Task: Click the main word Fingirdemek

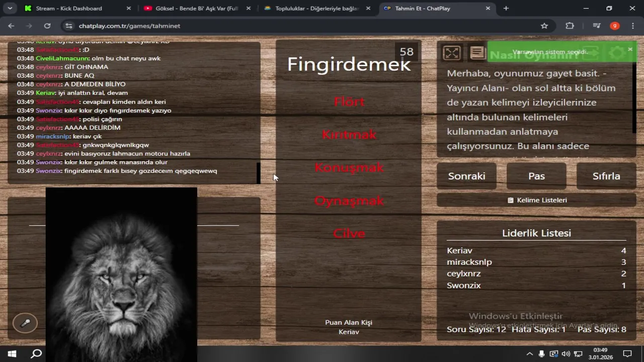Action: coord(349,65)
